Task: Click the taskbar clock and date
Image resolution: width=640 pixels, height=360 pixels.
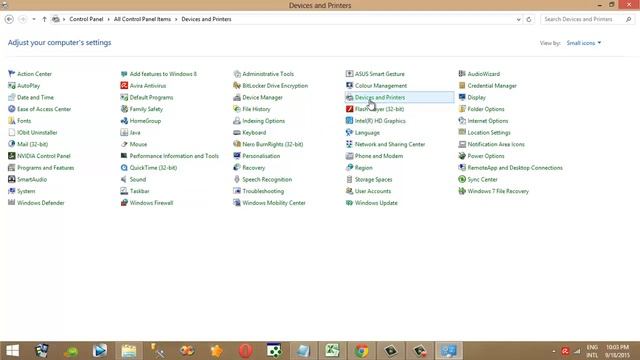Action: pyautogui.click(x=617, y=351)
